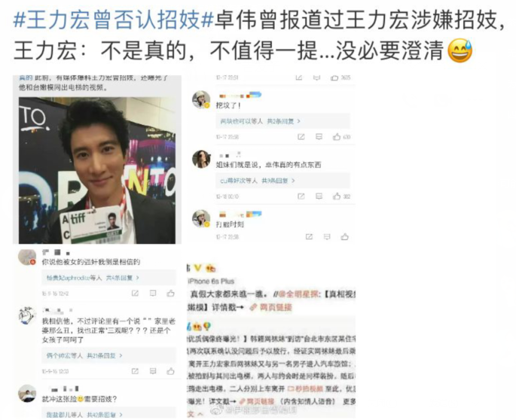The width and height of the screenshot is (516, 420).
Task: Open the 秒拍视频 video link
Action: [305, 388]
